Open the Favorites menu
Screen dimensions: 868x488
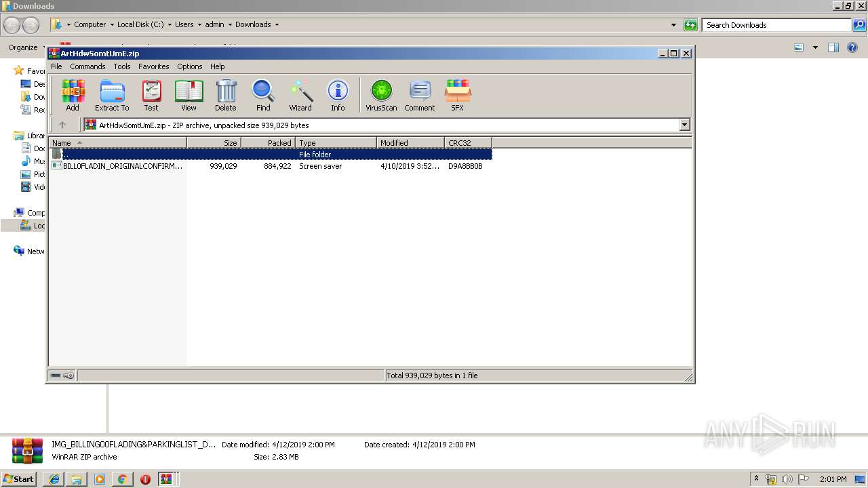point(154,66)
